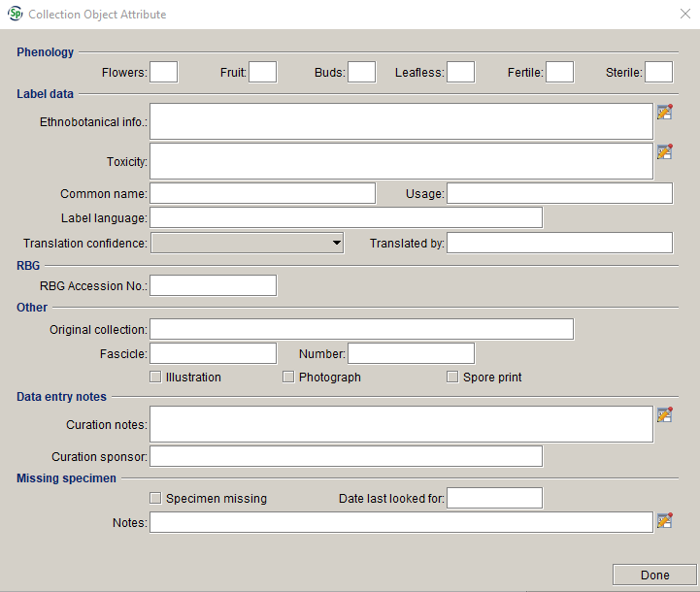700x592 pixels.
Task: Click the Sterile input box
Action: 659,72
